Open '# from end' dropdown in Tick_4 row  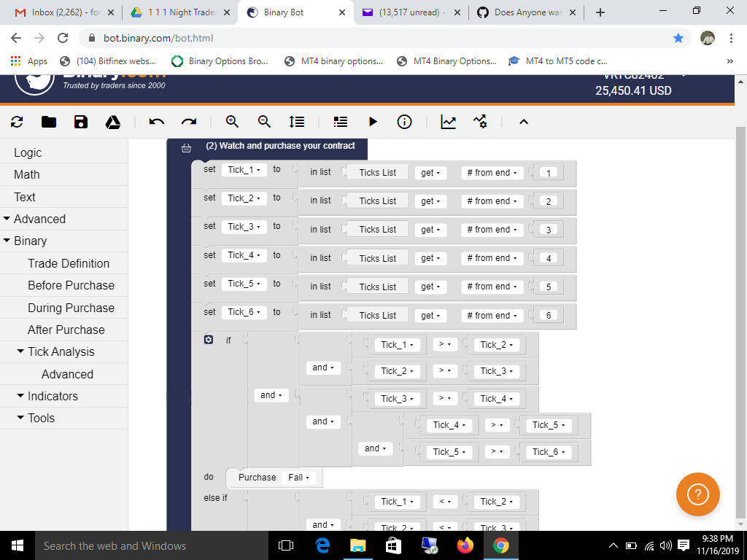492,258
